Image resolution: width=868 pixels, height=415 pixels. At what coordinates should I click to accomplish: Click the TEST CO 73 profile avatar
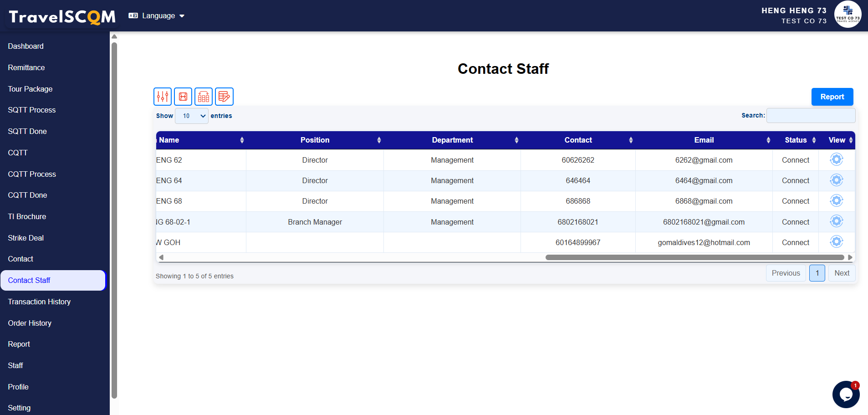tap(848, 15)
